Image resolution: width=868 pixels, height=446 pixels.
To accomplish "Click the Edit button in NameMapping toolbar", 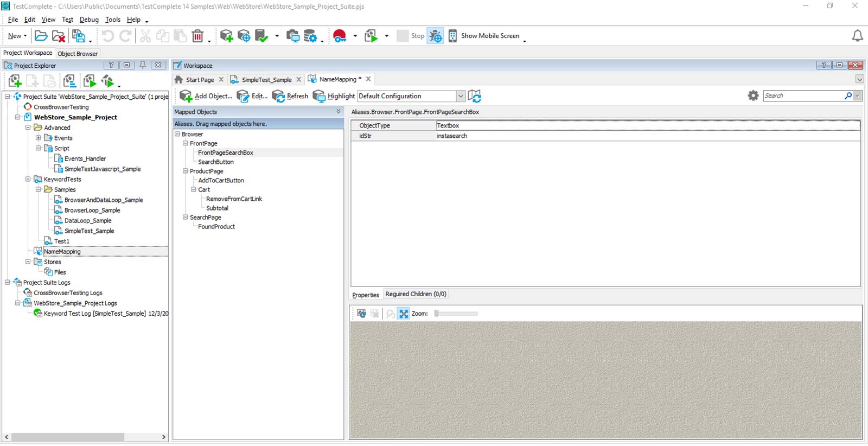I will coord(252,96).
